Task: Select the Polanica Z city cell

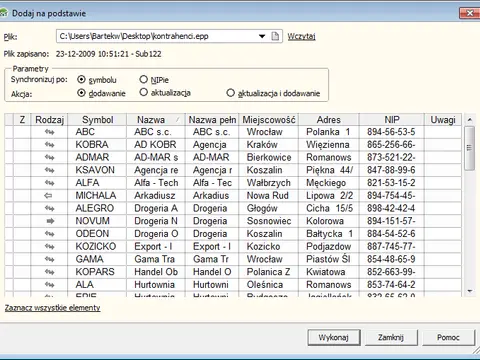Action: 269,272
